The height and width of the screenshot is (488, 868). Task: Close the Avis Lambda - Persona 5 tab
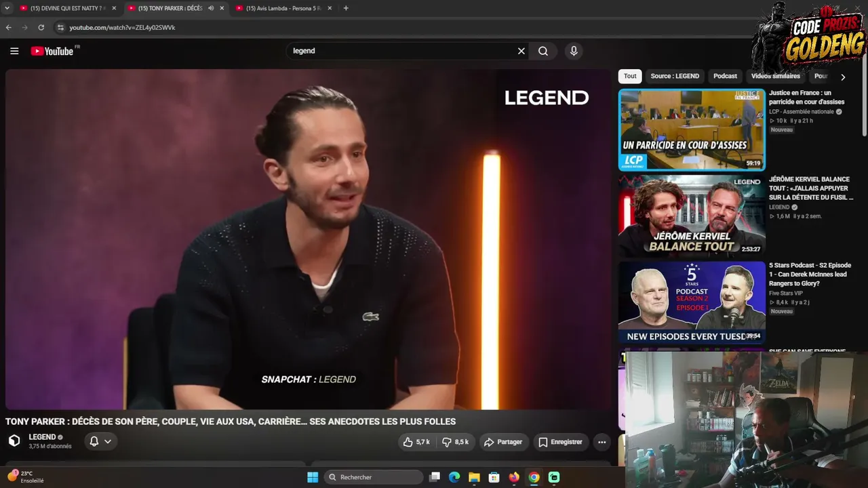click(330, 8)
